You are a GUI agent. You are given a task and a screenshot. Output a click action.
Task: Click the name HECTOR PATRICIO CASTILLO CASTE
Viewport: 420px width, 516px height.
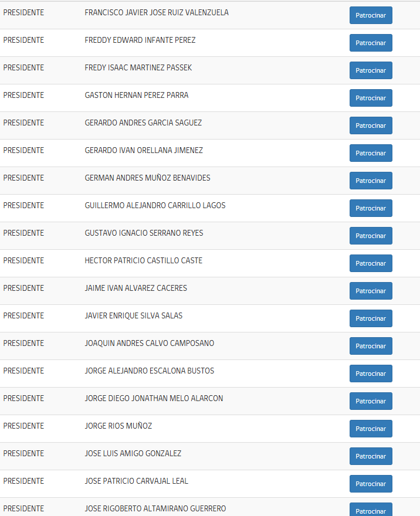click(144, 260)
